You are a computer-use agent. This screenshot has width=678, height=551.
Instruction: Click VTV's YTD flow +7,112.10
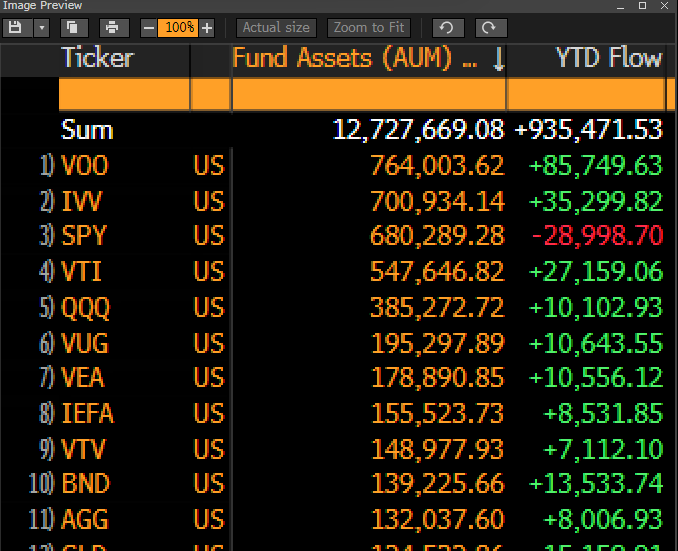(x=603, y=449)
